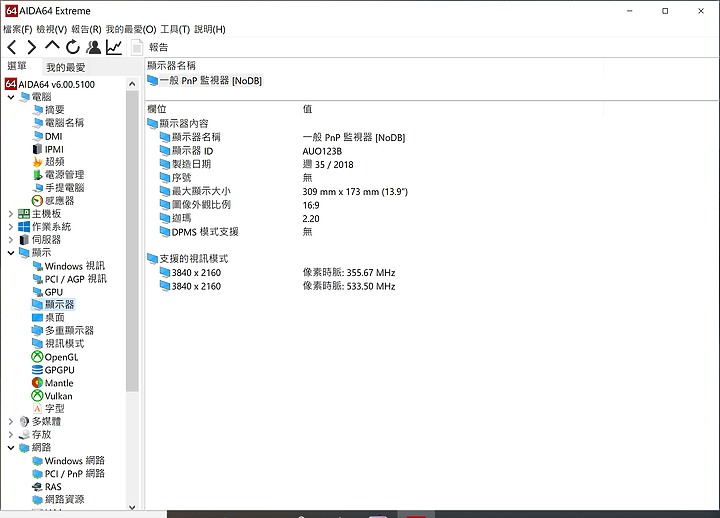
Task: Open the 感應器 sensor gauge item
Action: point(53,201)
